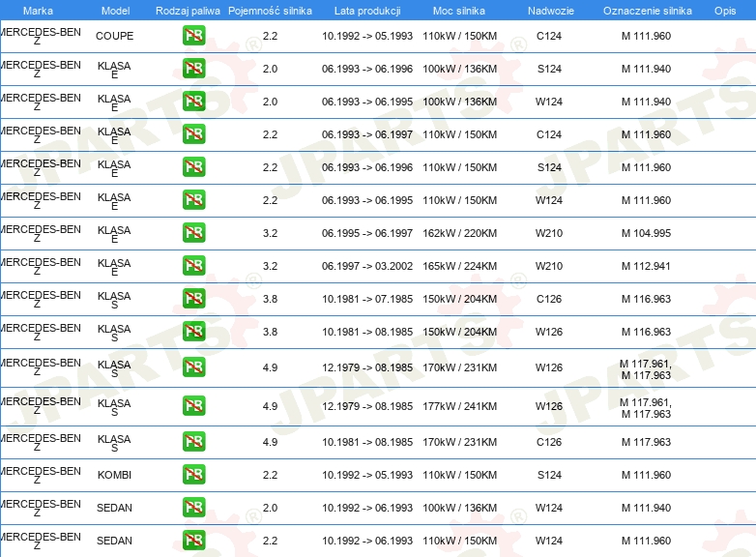
Task: Click M 111.940 in the SEDAN row
Action: (x=646, y=508)
